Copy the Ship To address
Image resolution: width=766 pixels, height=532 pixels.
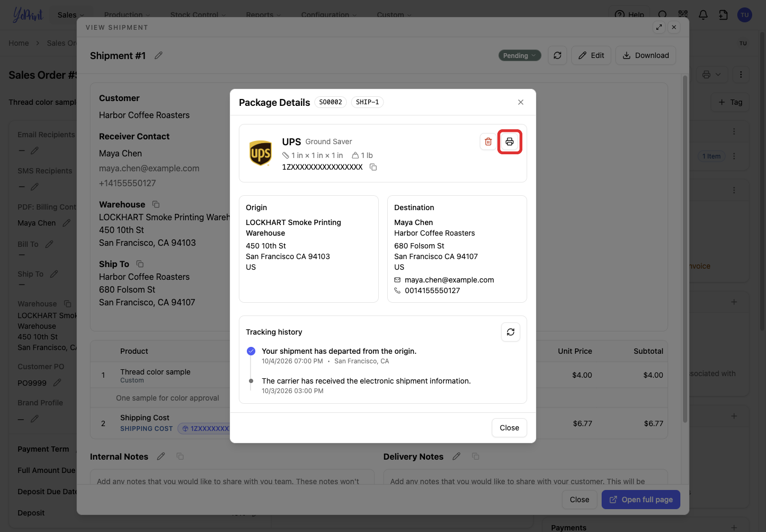pos(140,264)
